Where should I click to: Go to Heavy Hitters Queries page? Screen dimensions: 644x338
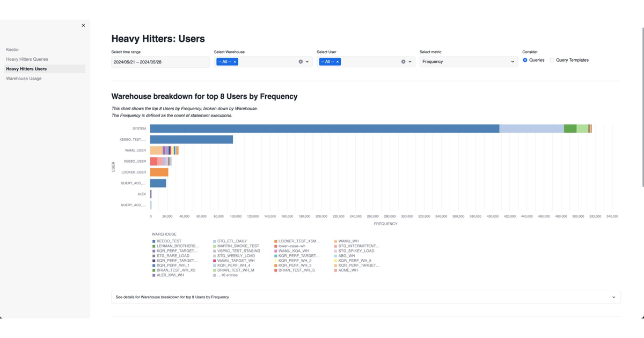[x=27, y=59]
